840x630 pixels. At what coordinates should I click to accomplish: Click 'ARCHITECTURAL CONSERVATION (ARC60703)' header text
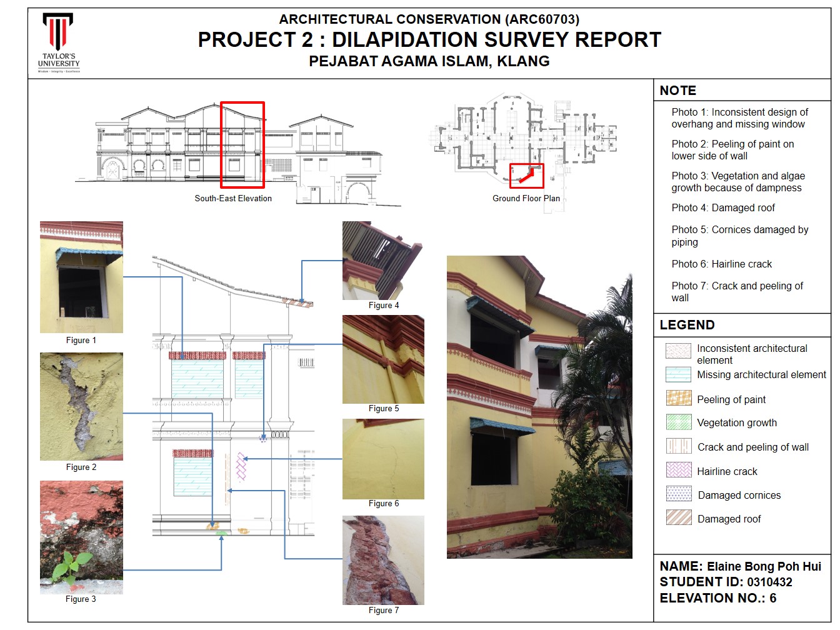[x=429, y=19]
